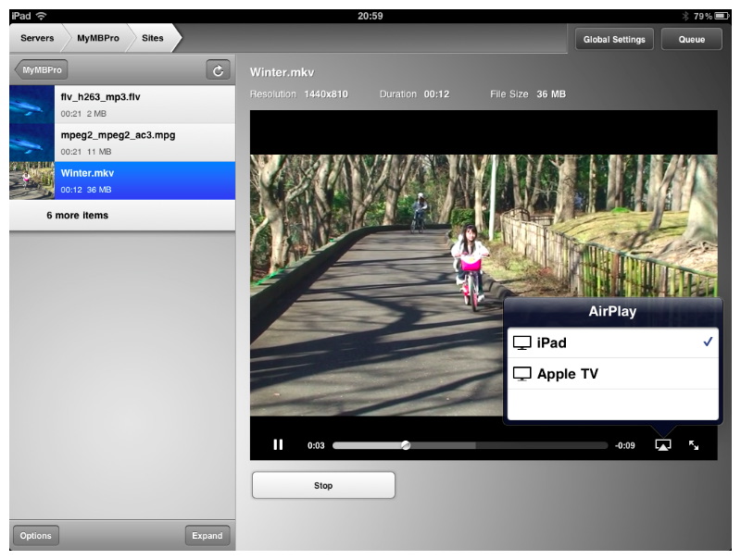Open the Options menu
The image size is (741, 560).
[35, 535]
